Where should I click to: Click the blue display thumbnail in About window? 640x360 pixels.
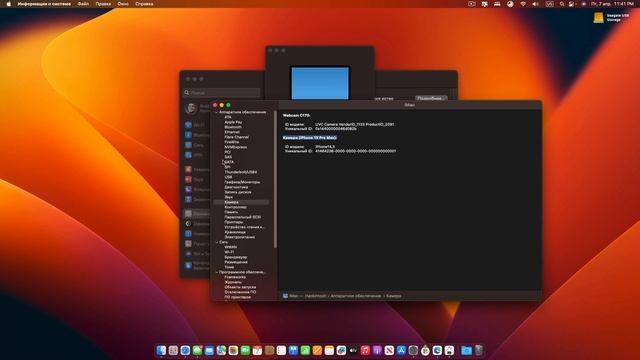tap(320, 83)
